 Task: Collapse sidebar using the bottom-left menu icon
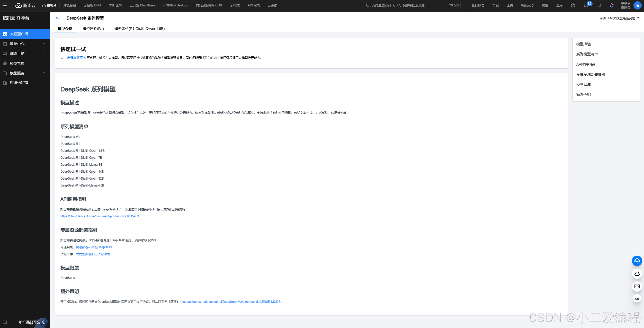click(x=5, y=322)
